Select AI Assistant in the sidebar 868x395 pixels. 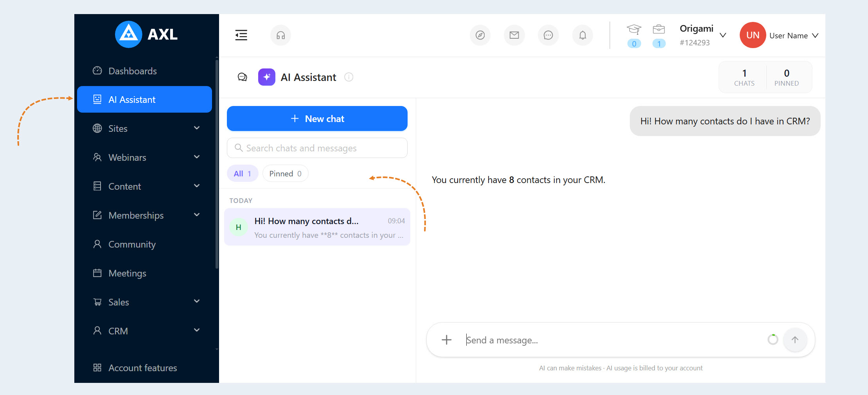pyautogui.click(x=145, y=99)
